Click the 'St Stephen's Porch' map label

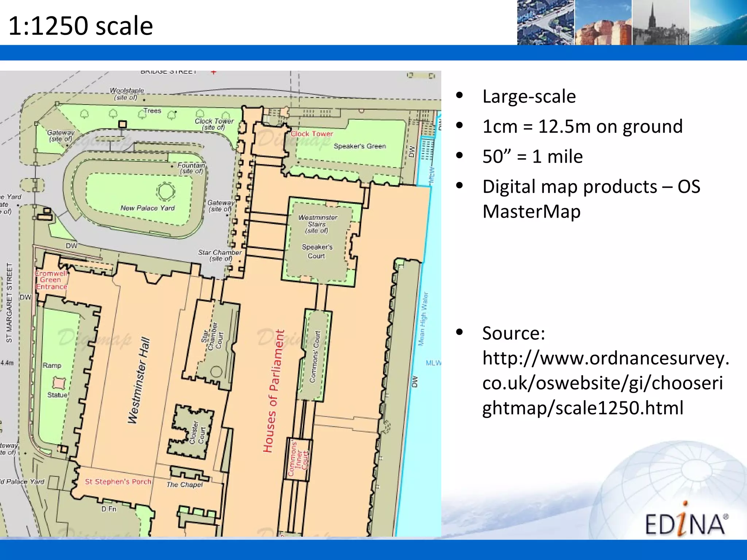(118, 482)
